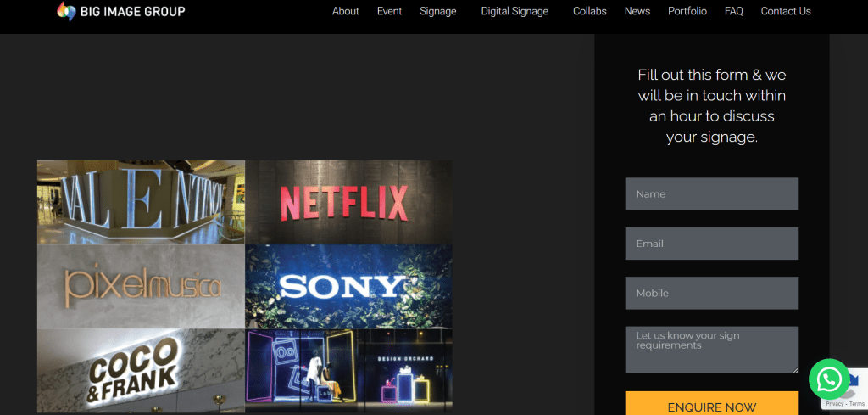Click the reCAPTCHA Terms link

tap(857, 404)
